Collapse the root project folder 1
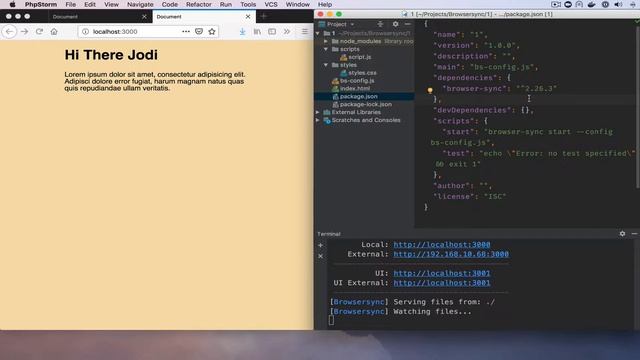The height and width of the screenshot is (360, 640). click(x=318, y=33)
